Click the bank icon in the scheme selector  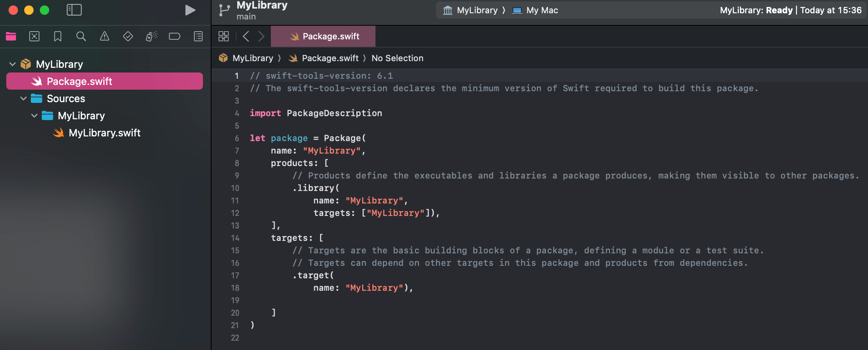point(448,10)
